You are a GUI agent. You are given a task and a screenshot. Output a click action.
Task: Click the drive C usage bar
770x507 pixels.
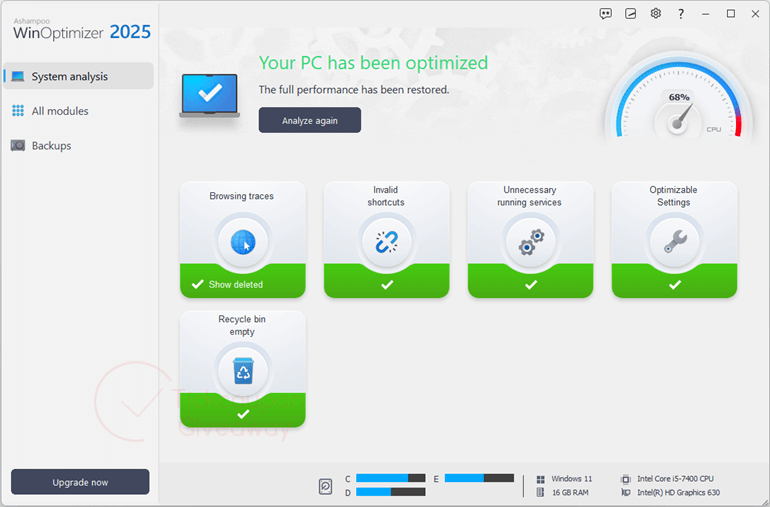pyautogui.click(x=390, y=478)
